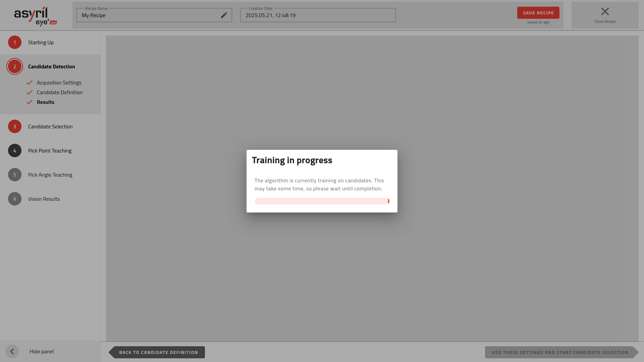Go to the Vision Results step

(x=44, y=199)
